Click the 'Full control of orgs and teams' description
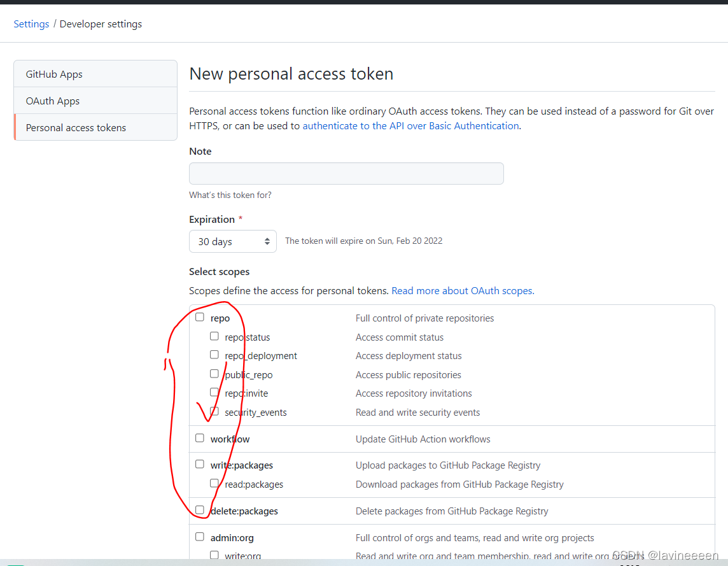728x566 pixels. pos(475,537)
